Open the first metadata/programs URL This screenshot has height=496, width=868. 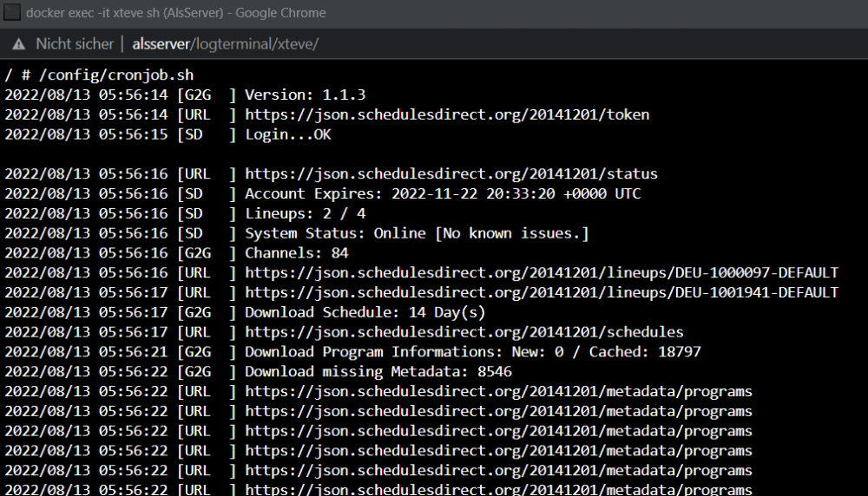click(x=499, y=391)
